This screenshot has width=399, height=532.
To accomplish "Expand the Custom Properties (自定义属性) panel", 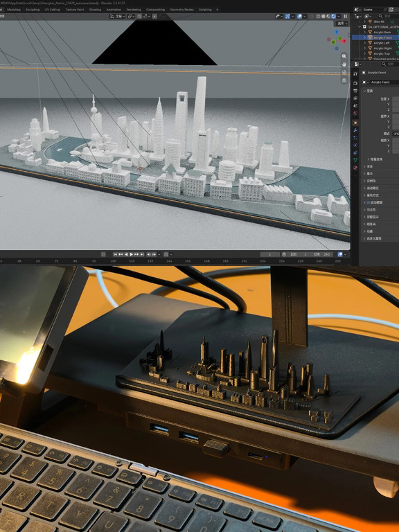I will tap(373, 238).
